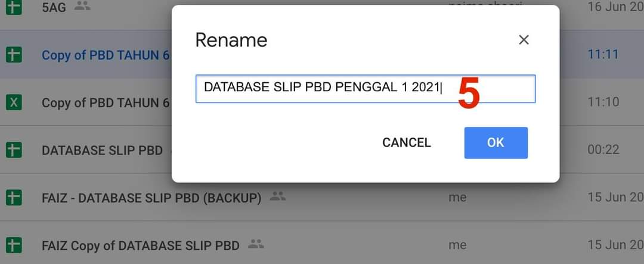Click Sheets icon of FAIZ - DATABASE SLIP PBD (BACKUP)
644x264 pixels.
(14, 197)
